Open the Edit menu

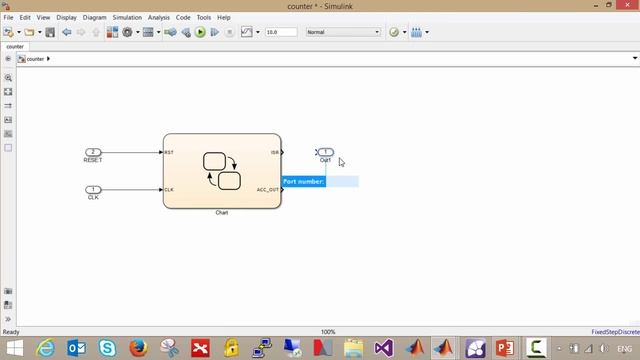pos(25,18)
